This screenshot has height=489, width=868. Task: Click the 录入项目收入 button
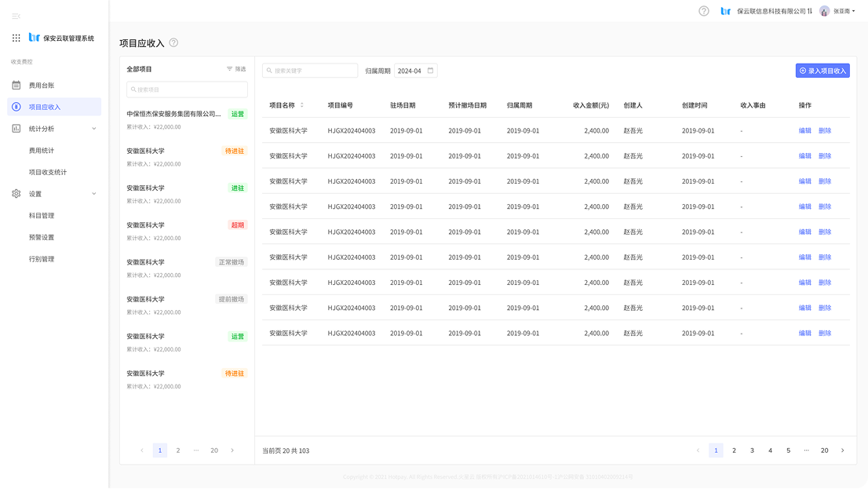pyautogui.click(x=822, y=71)
